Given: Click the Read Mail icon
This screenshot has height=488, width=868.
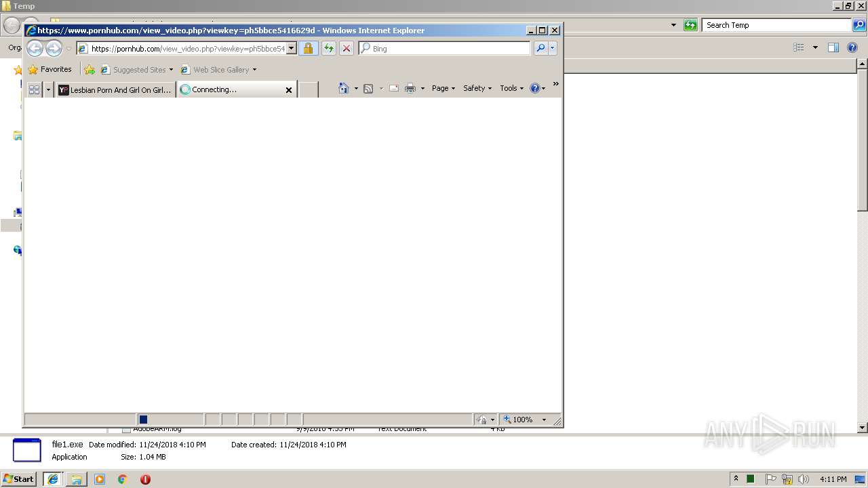Looking at the screenshot, I should (393, 88).
